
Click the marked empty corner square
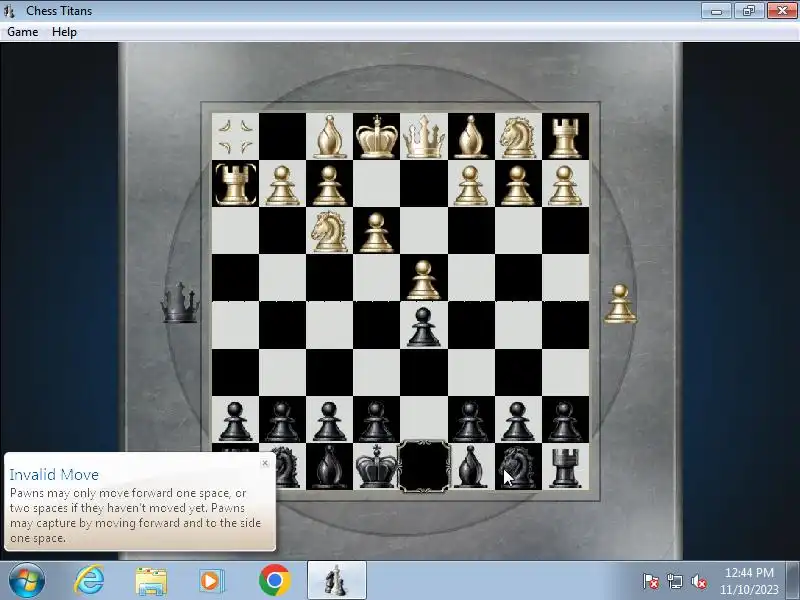235,137
